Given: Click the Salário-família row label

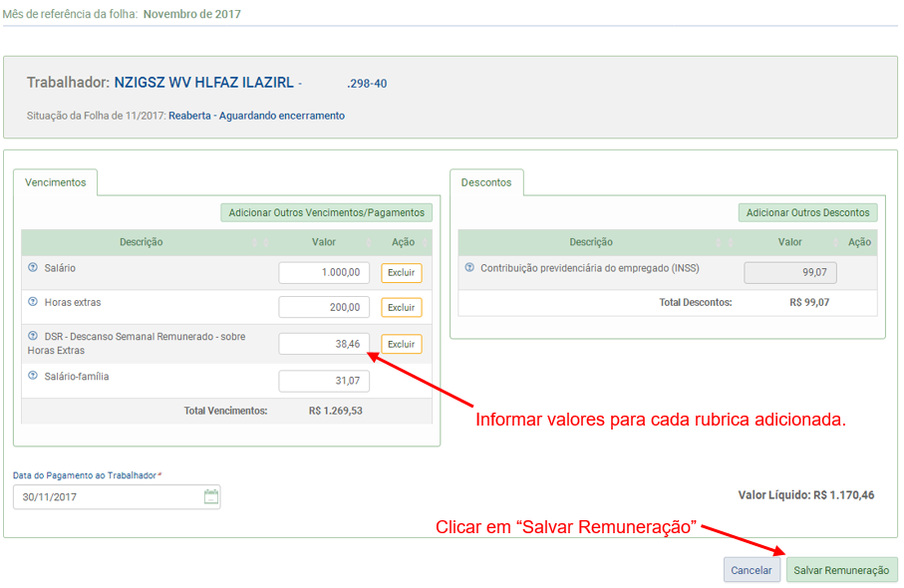Looking at the screenshot, I should pyautogui.click(x=77, y=377).
